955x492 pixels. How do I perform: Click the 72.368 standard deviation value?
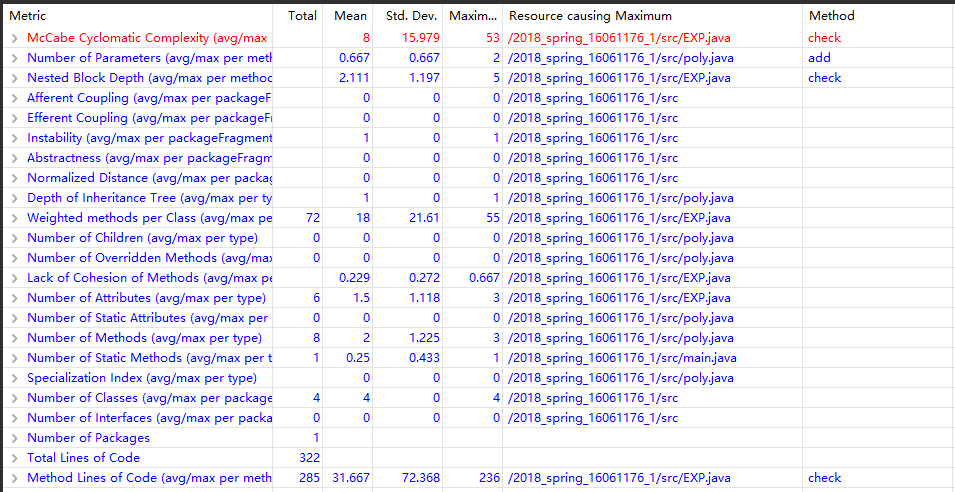421,478
